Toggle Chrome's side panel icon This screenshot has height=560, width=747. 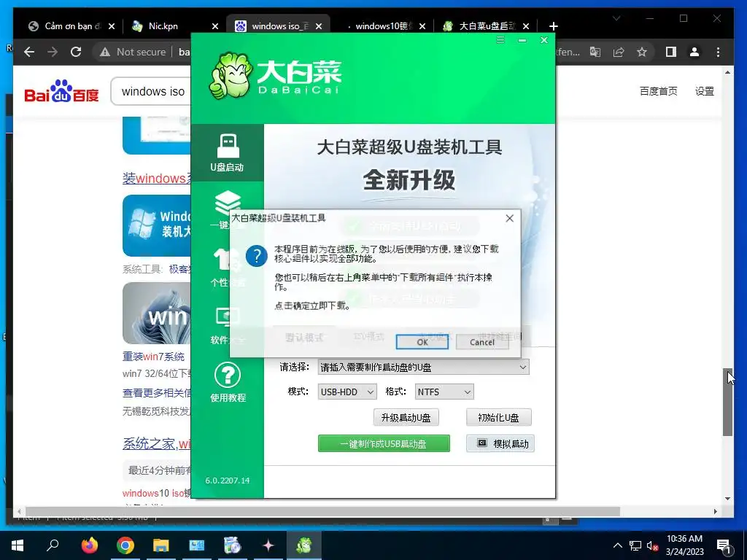[671, 52]
